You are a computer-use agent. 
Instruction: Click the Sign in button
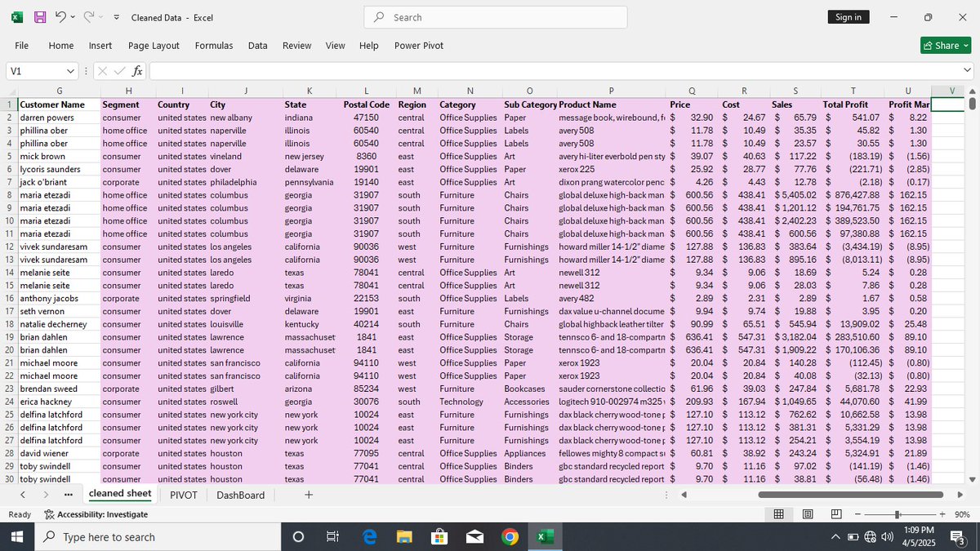click(849, 17)
